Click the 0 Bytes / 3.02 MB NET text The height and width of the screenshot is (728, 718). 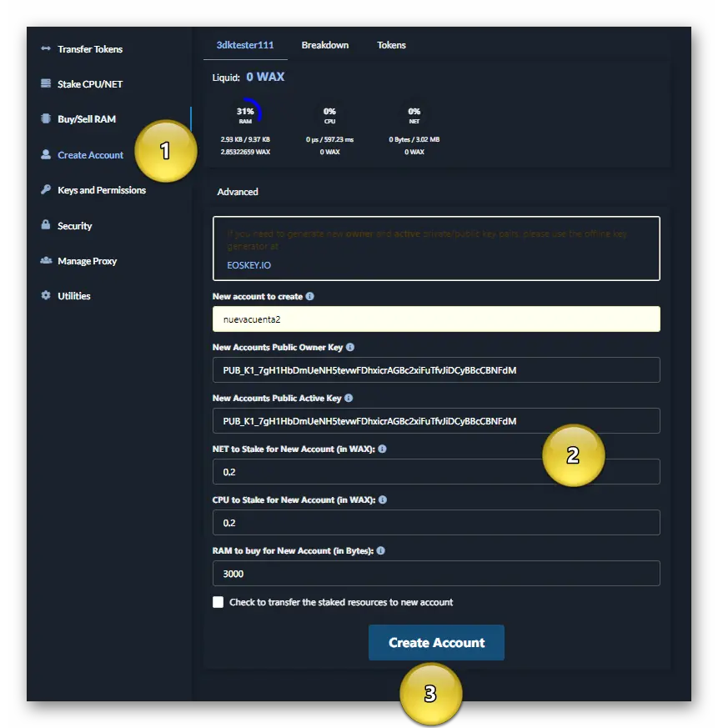point(414,139)
